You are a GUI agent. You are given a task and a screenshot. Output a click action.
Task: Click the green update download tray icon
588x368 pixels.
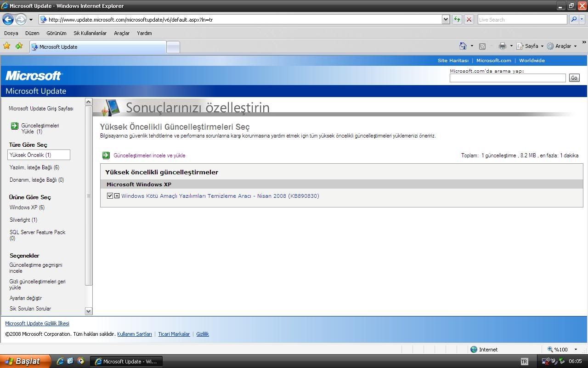(561, 362)
